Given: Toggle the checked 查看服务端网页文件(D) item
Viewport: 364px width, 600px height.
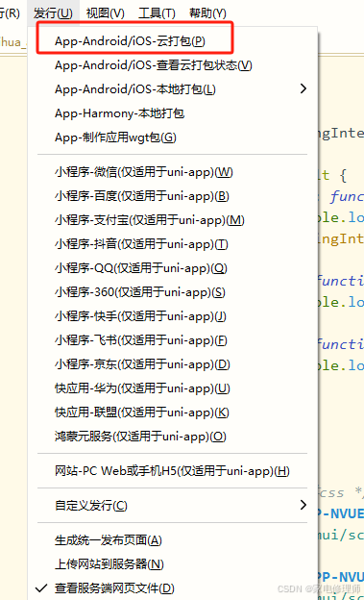Looking at the screenshot, I should click(114, 588).
